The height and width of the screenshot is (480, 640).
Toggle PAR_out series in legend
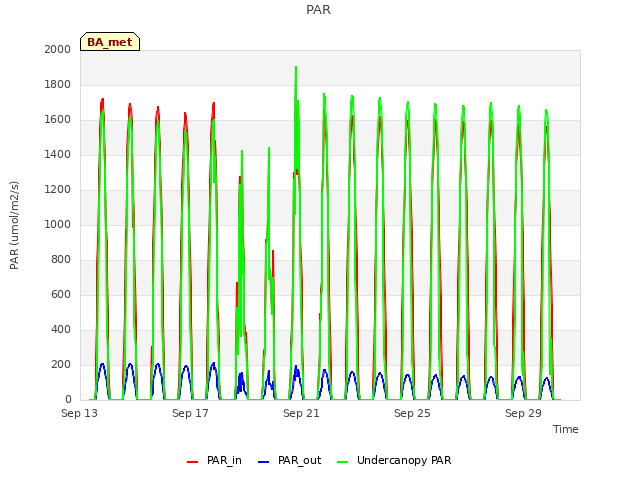[289, 460]
